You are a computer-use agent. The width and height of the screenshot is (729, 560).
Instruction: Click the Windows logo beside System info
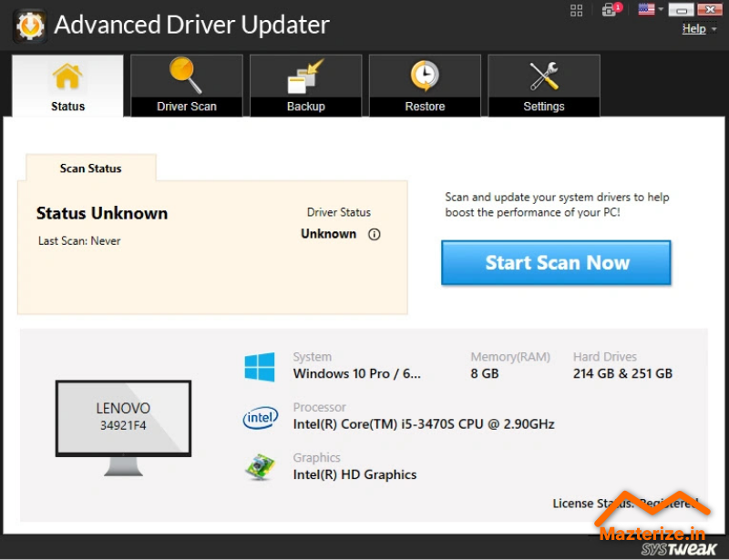click(262, 366)
